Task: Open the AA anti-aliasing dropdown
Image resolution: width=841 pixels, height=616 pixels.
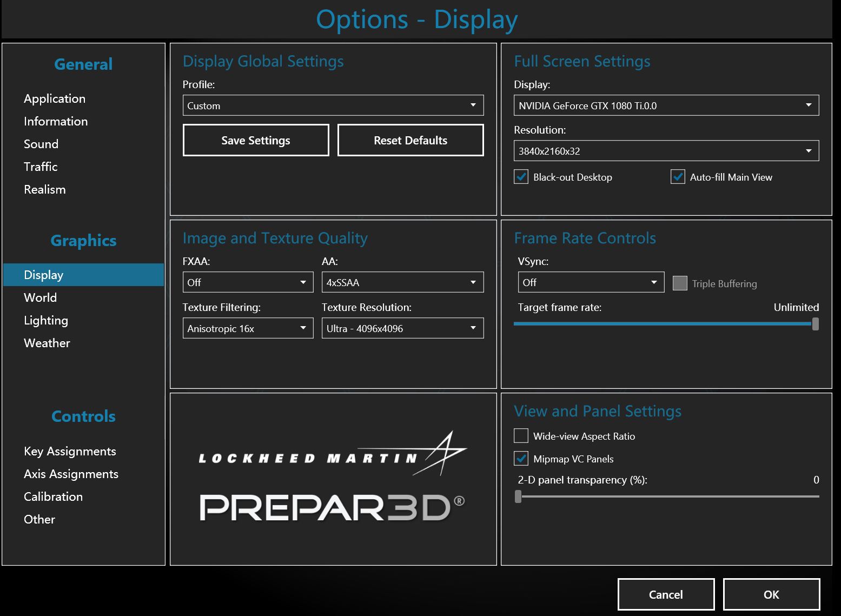Action: pyautogui.click(x=402, y=282)
